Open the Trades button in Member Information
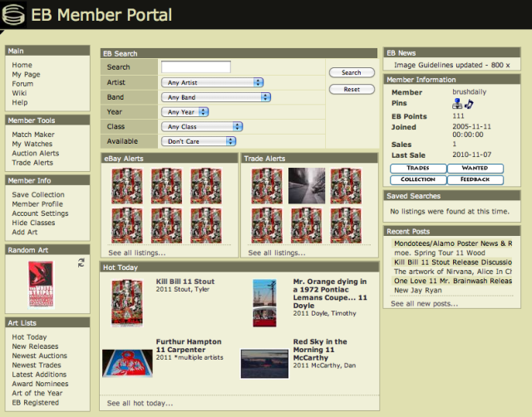 click(418, 168)
